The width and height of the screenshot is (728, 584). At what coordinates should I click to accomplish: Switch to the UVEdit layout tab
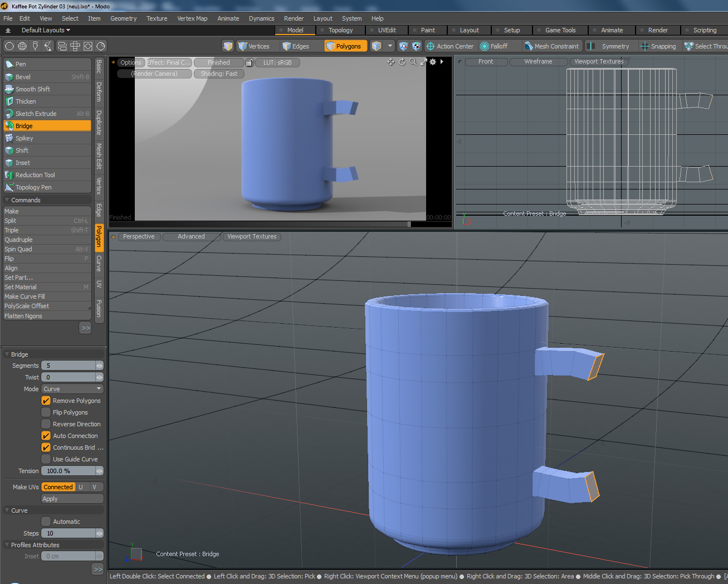coord(387,30)
